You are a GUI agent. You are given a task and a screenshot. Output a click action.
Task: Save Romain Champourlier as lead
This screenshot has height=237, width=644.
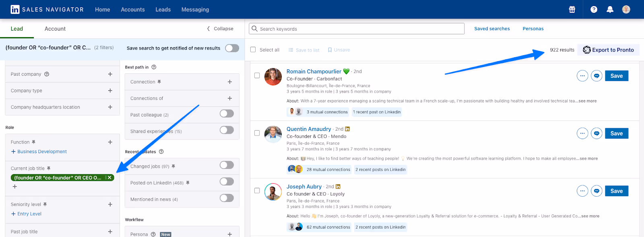[x=617, y=76]
